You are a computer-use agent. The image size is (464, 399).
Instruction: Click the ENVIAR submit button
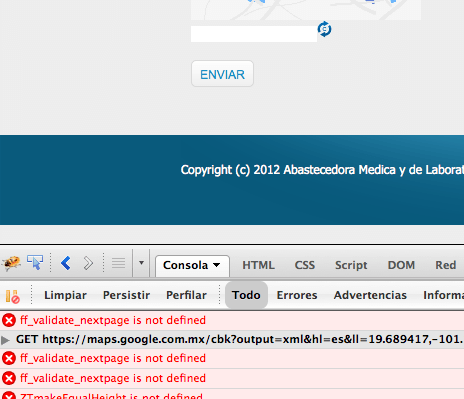click(x=222, y=74)
